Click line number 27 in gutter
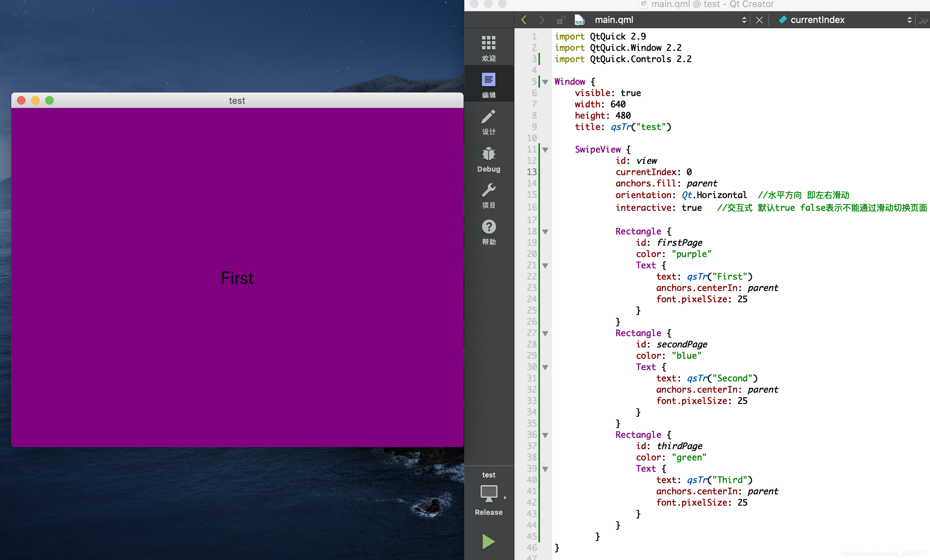The width and height of the screenshot is (930, 560). pyautogui.click(x=531, y=333)
